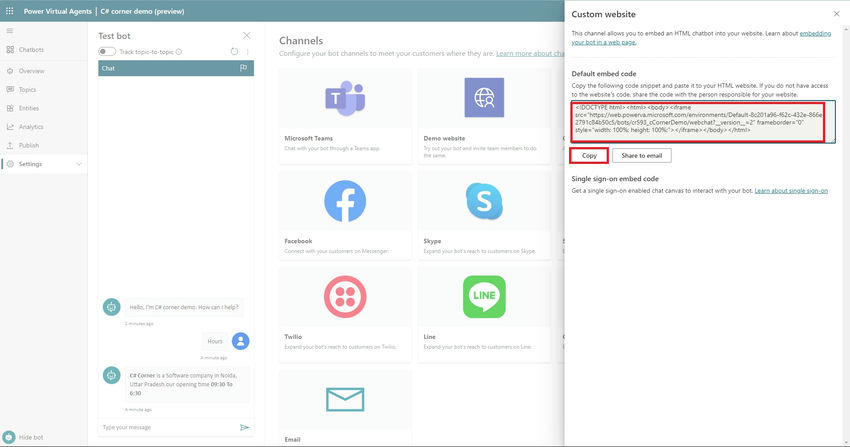The image size is (850, 447).
Task: Open the Skype channel tile
Action: click(x=484, y=216)
